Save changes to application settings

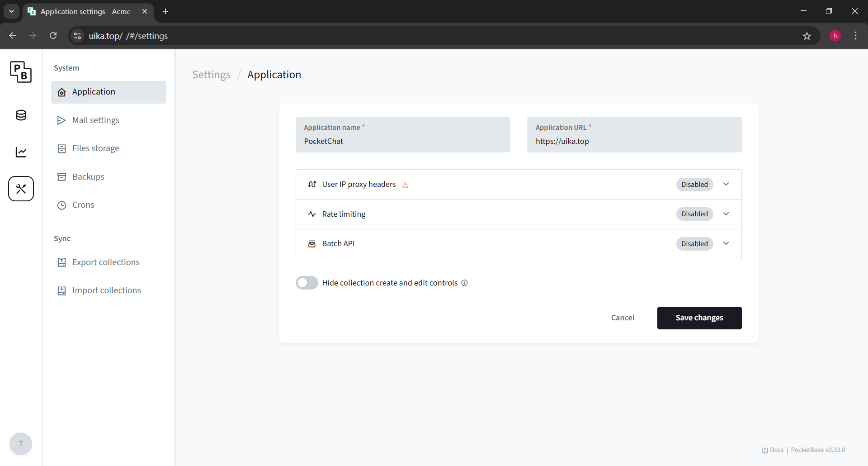click(x=699, y=318)
